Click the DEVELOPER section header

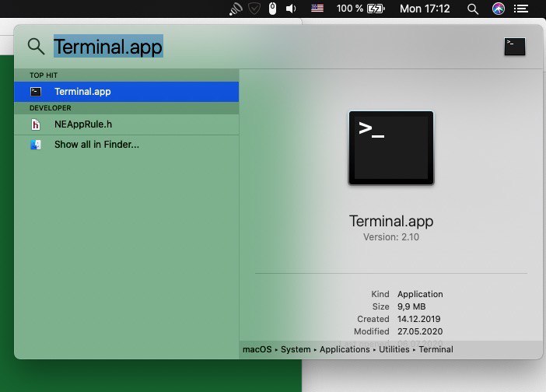tap(50, 108)
